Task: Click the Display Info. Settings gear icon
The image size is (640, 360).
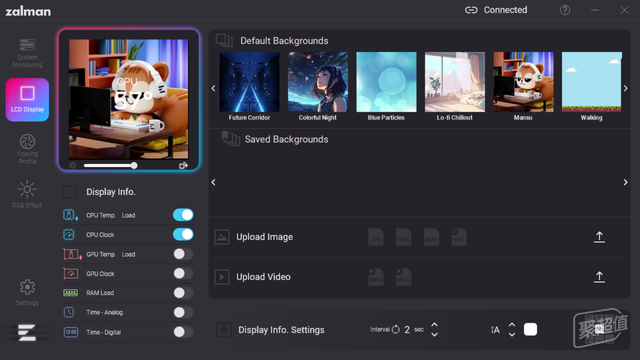Action: (224, 330)
